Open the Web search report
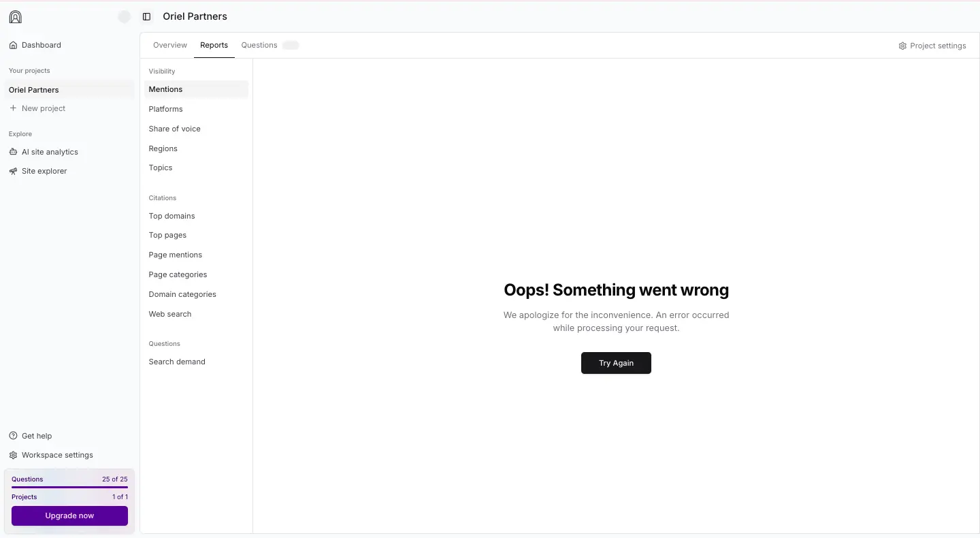 [x=170, y=314]
